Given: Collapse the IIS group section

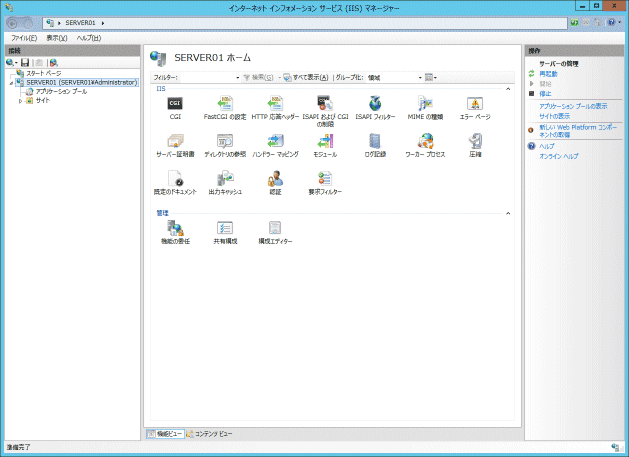Looking at the screenshot, I should [508, 89].
